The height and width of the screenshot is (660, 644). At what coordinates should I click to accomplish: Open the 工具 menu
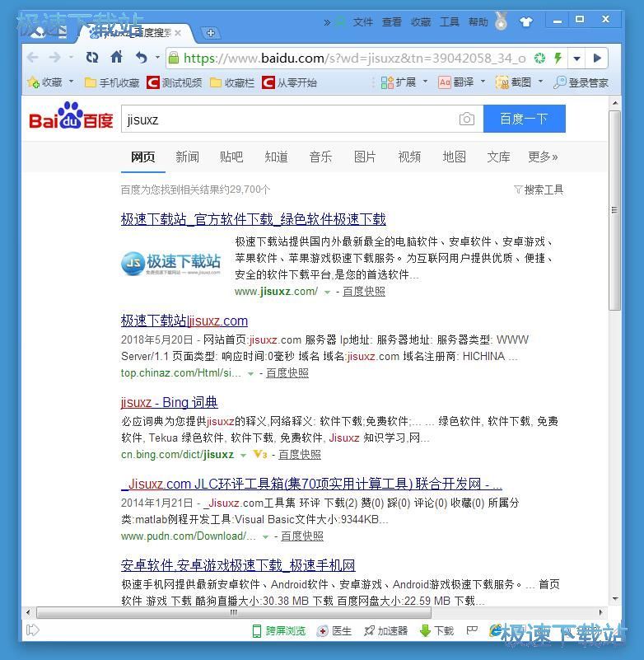pos(450,22)
